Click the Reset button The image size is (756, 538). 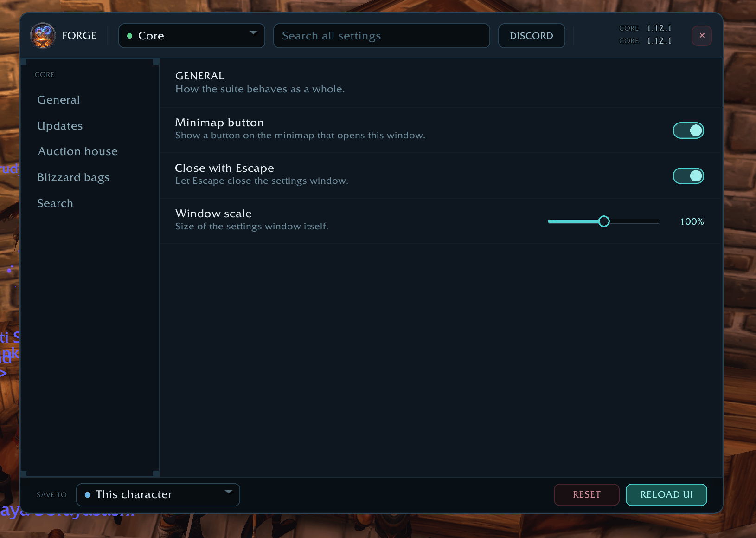[x=587, y=495]
